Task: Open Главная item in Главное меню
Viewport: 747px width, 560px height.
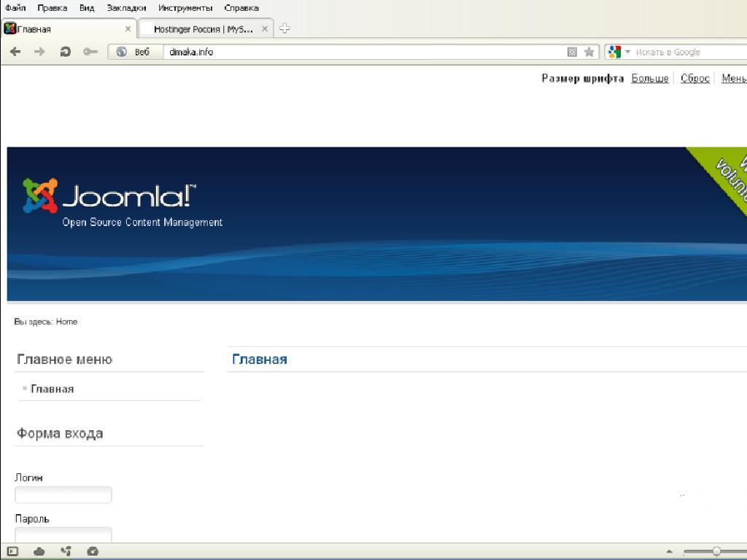Action: click(x=52, y=389)
